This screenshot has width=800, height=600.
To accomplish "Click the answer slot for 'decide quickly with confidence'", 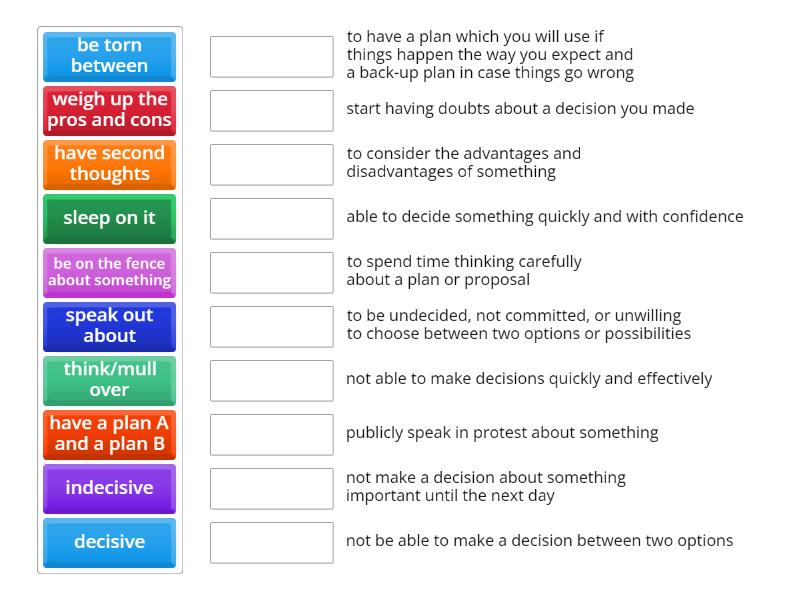I will click(272, 218).
